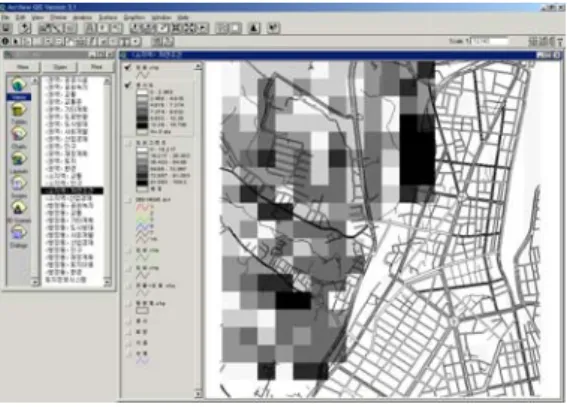Select the Pointer arrow tool
This screenshot has height=407, width=567.
(16, 42)
